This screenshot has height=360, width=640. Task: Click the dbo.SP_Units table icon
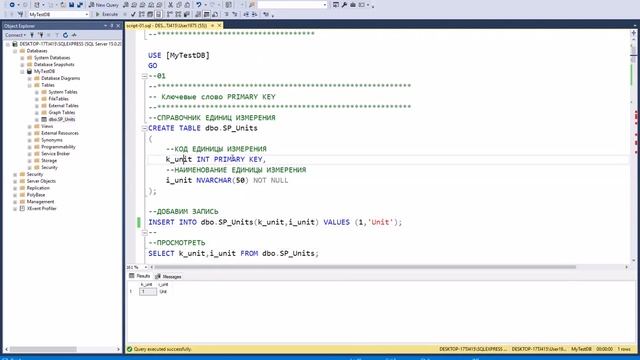[44, 120]
